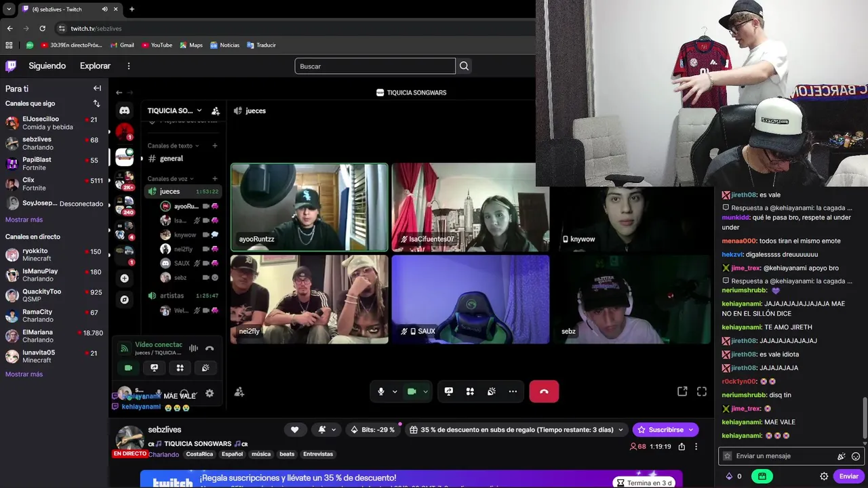
Task: Collapse the Para ti sidebar
Action: 97,88
